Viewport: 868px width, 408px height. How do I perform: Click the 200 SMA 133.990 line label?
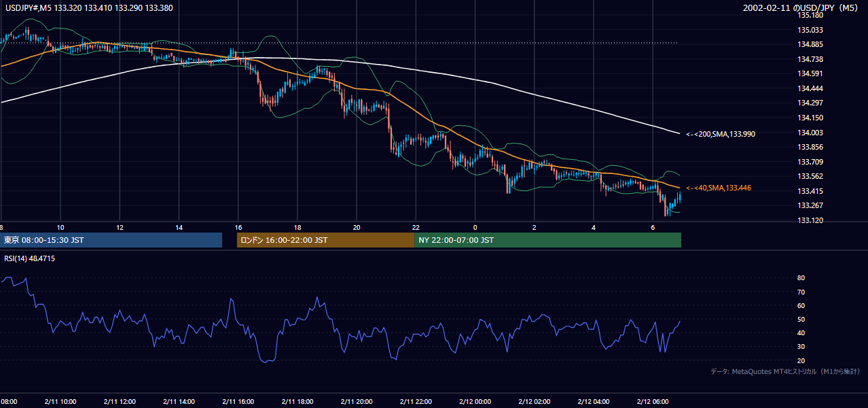(721, 135)
